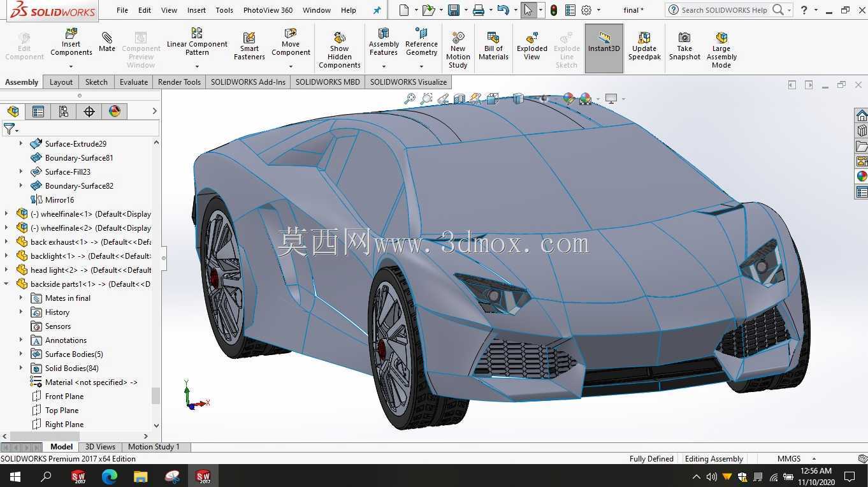Click the Section View icon

coord(459,99)
